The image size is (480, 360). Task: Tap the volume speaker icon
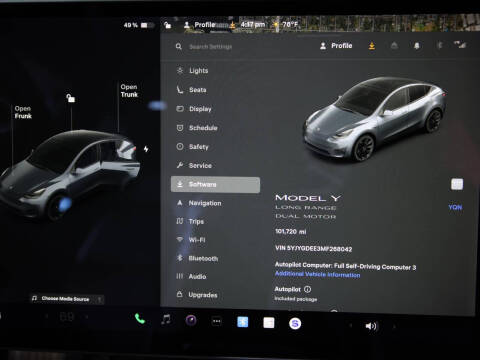point(371,326)
